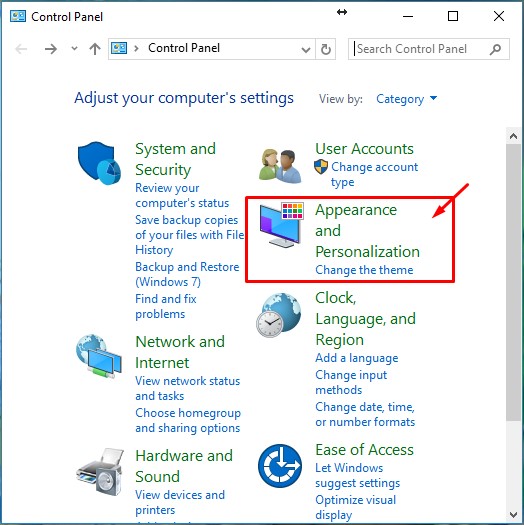
Task: Click the Appearance and Personalization monitor icon
Action: [282, 225]
